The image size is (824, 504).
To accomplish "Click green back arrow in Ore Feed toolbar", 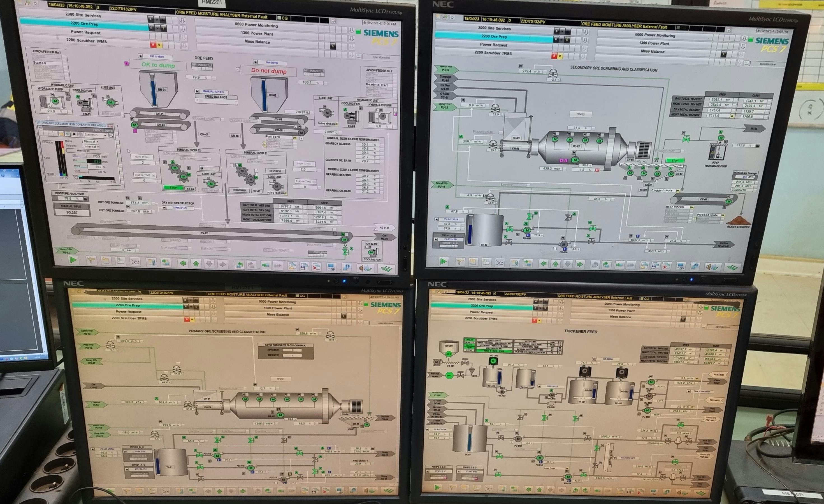I will 183,263.
